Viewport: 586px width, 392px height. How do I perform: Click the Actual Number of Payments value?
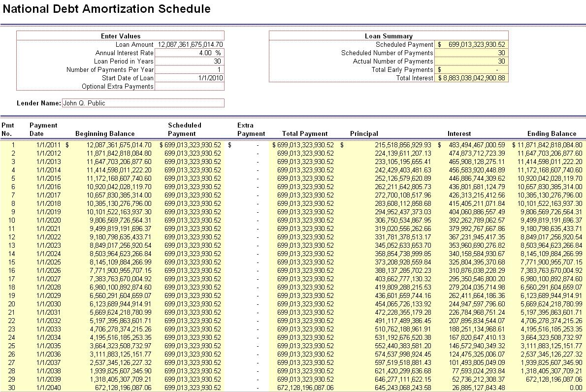pyautogui.click(x=471, y=61)
